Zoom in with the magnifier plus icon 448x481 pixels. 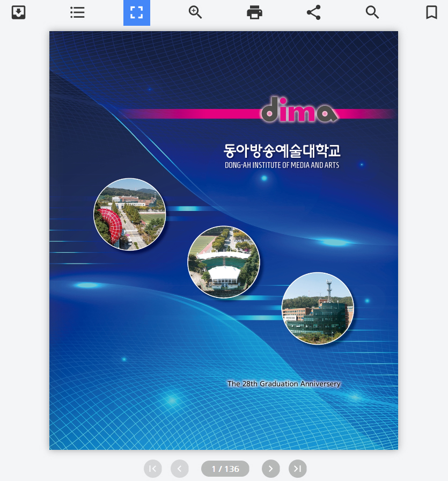(195, 12)
